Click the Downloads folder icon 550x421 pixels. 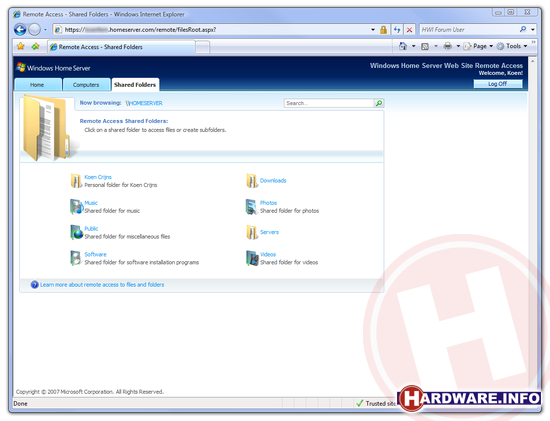click(251, 181)
